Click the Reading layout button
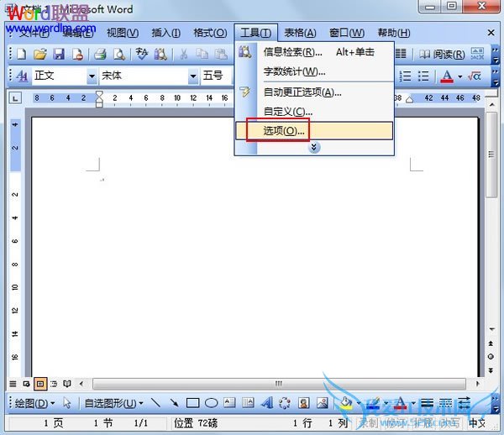Screen dimensions: 504x435 442,55
